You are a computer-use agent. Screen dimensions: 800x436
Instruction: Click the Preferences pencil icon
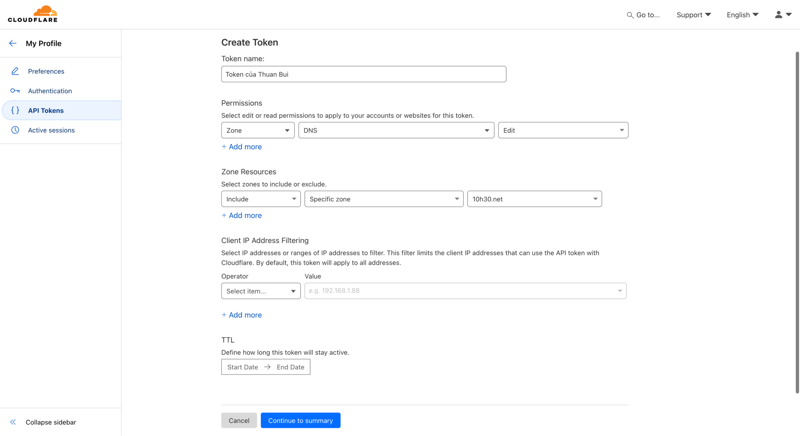click(15, 72)
